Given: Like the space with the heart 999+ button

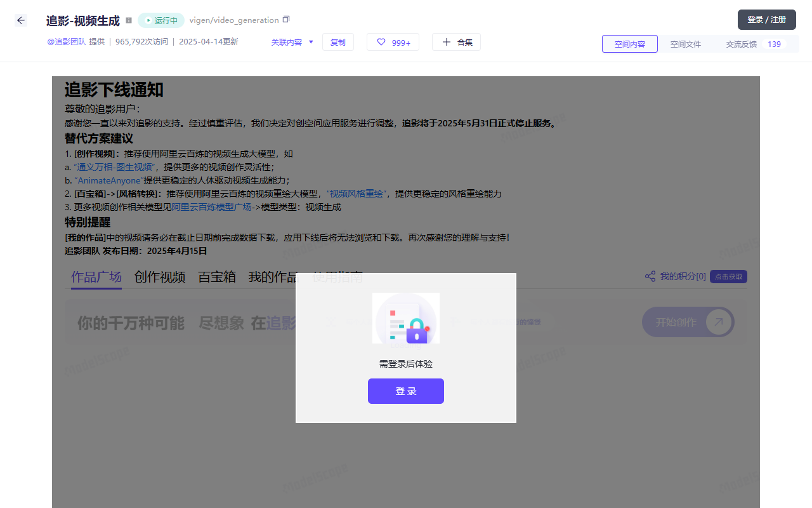Looking at the screenshot, I should tap(393, 42).
